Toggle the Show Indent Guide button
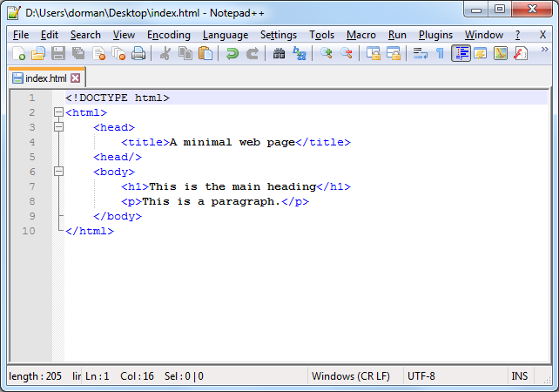This screenshot has width=559, height=392. pyautogui.click(x=461, y=53)
